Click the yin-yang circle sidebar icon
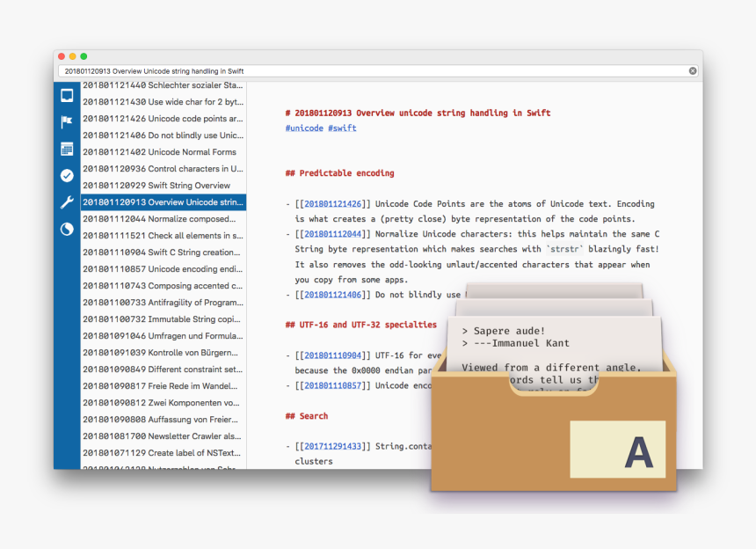The image size is (756, 549). [67, 229]
